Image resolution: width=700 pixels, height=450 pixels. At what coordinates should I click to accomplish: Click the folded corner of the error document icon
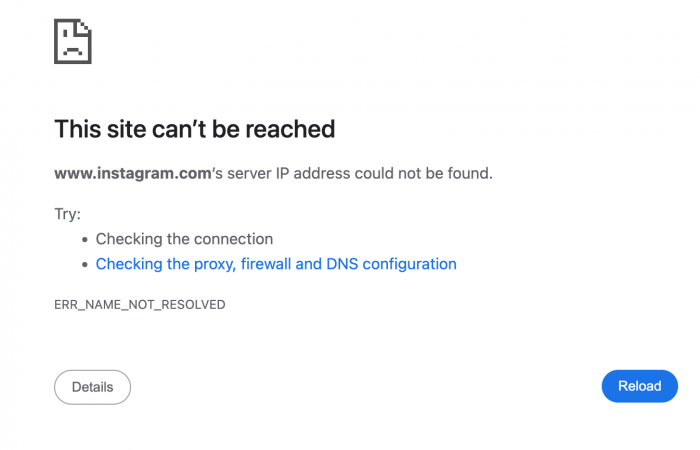coord(86,26)
